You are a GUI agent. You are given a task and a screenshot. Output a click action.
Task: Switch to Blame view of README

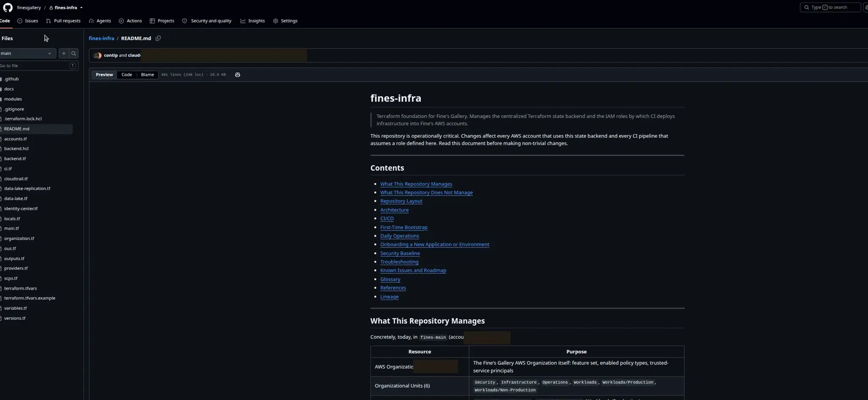tap(147, 75)
